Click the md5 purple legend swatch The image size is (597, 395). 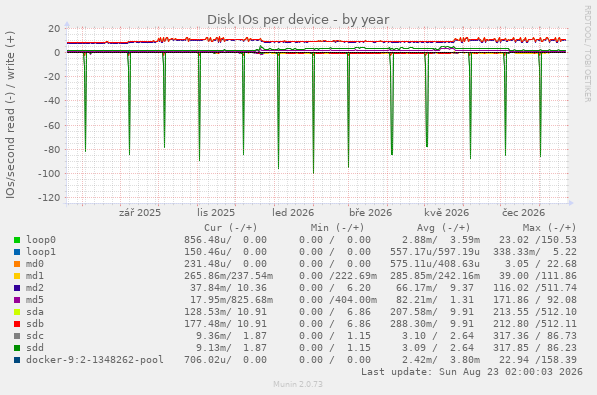pyautogui.click(x=17, y=300)
